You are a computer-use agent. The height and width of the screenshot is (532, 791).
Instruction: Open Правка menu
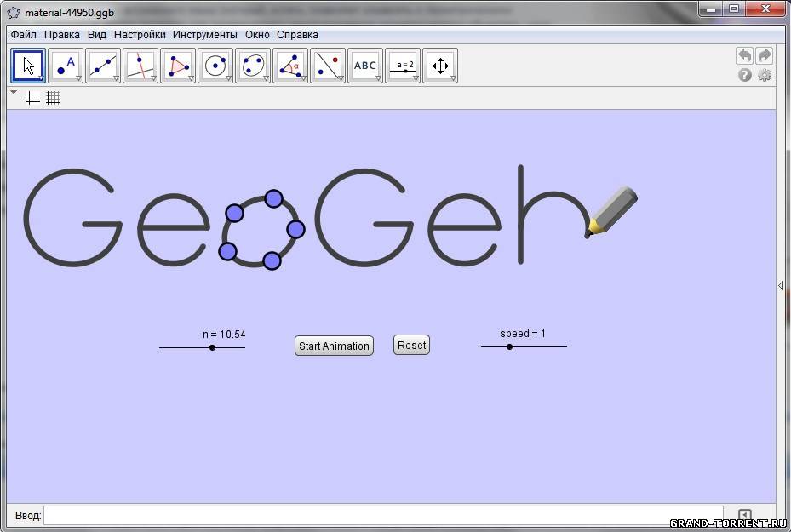(x=62, y=35)
